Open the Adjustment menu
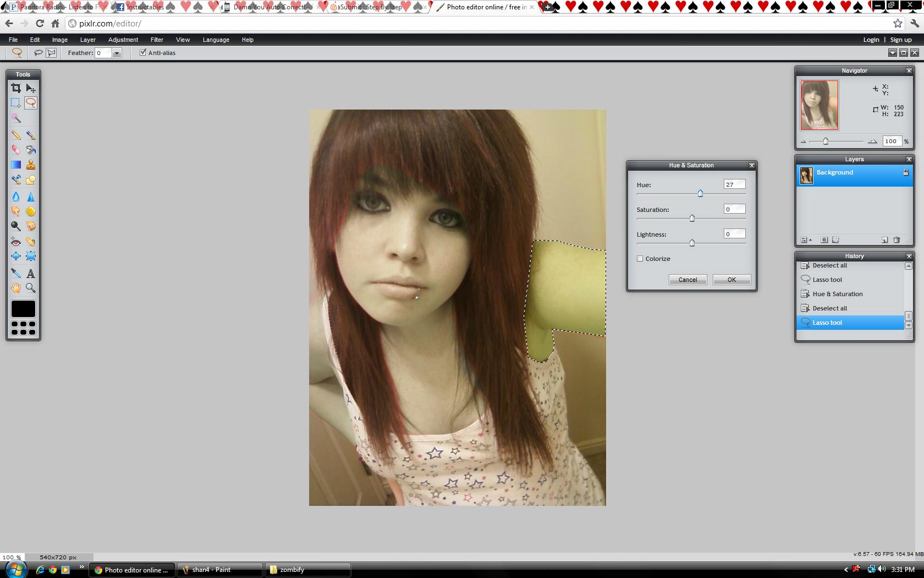This screenshot has height=578, width=924. click(123, 40)
